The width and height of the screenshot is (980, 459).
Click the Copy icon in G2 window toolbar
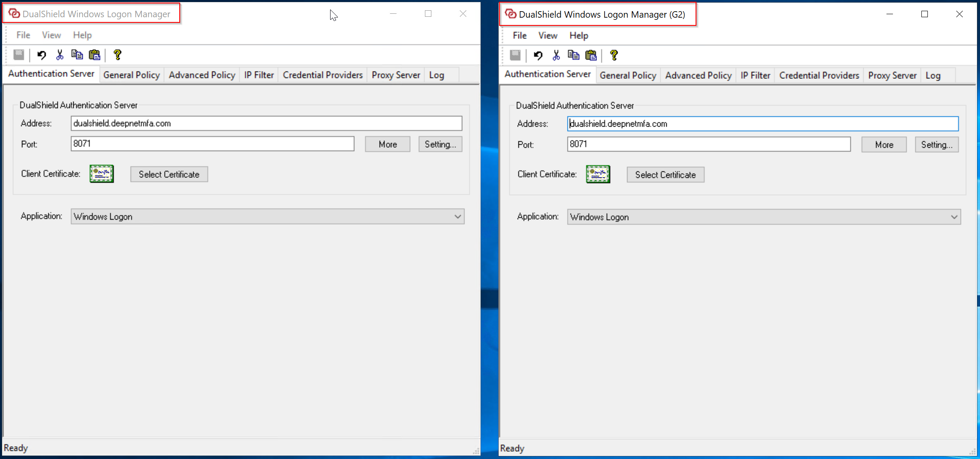pos(573,55)
